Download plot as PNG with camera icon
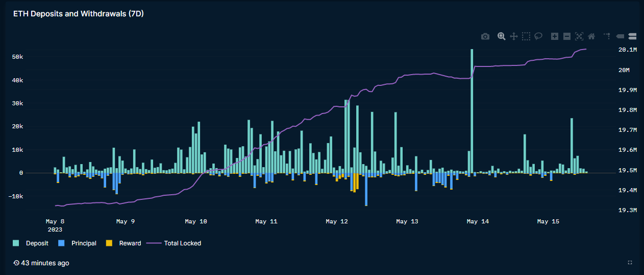Screen dimensions: 644x275 (485, 36)
